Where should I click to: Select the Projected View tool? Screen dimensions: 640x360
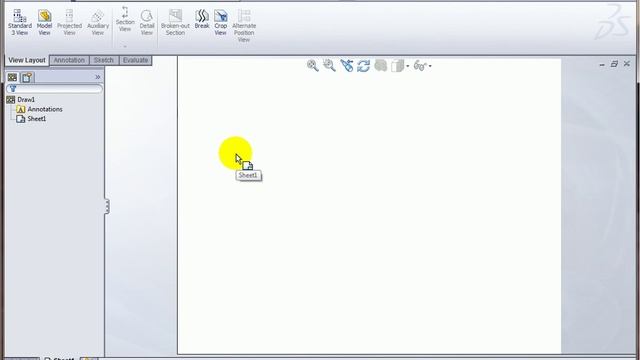69,22
